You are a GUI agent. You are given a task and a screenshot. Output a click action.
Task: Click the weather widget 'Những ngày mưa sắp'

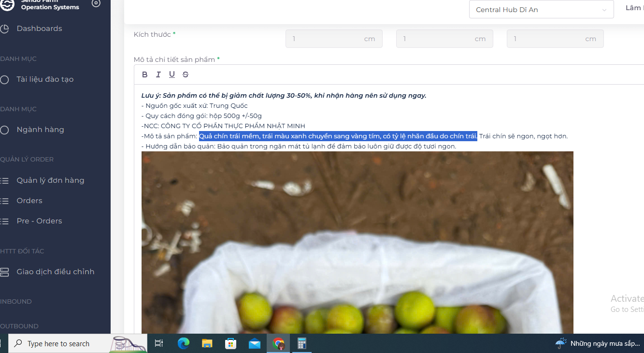598,344
